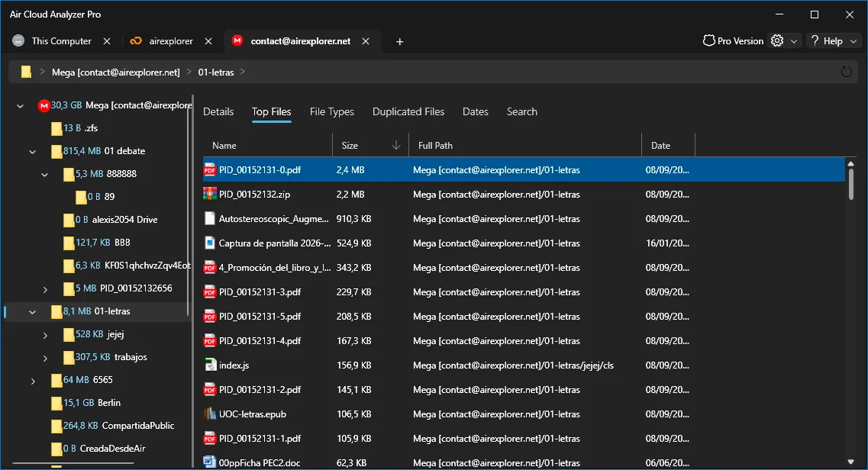Expand the PID_00152132656 folder

(x=45, y=289)
